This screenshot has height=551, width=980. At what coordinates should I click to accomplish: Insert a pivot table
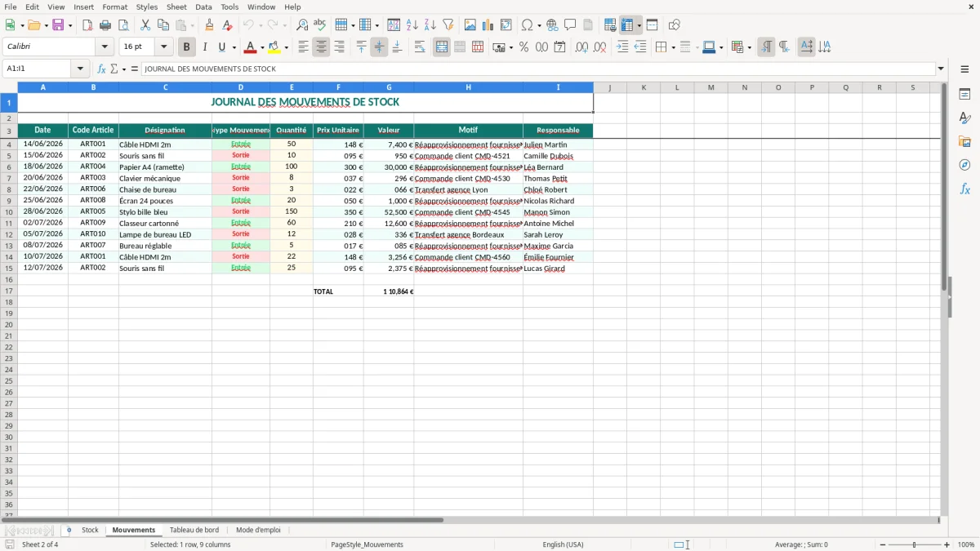(506, 25)
